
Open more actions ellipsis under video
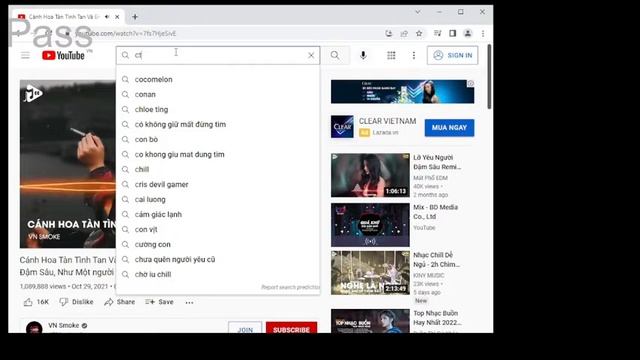[189, 302]
